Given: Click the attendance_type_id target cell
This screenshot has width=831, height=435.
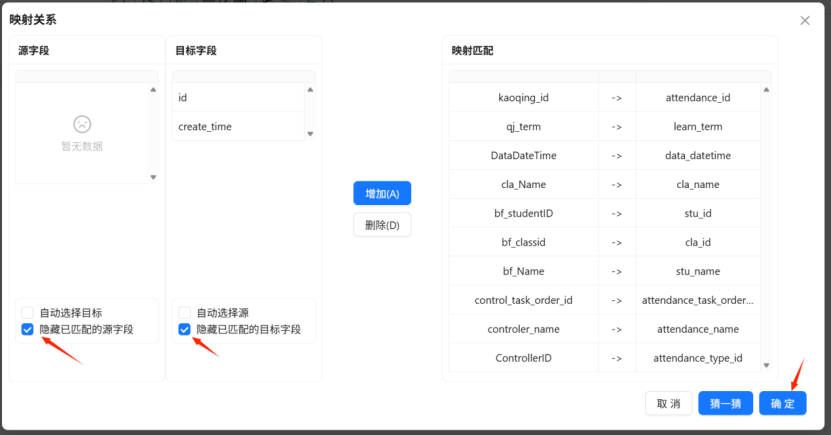Looking at the screenshot, I should (x=698, y=358).
